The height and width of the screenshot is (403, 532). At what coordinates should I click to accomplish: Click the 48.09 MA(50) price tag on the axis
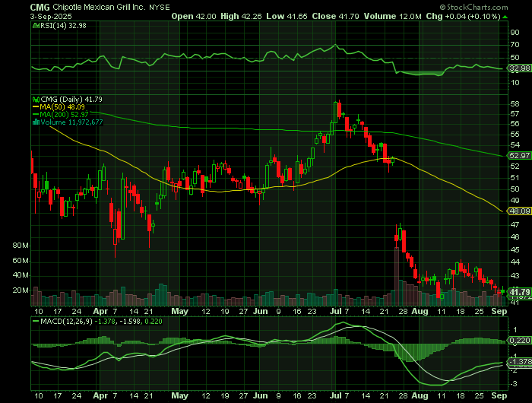click(x=520, y=211)
